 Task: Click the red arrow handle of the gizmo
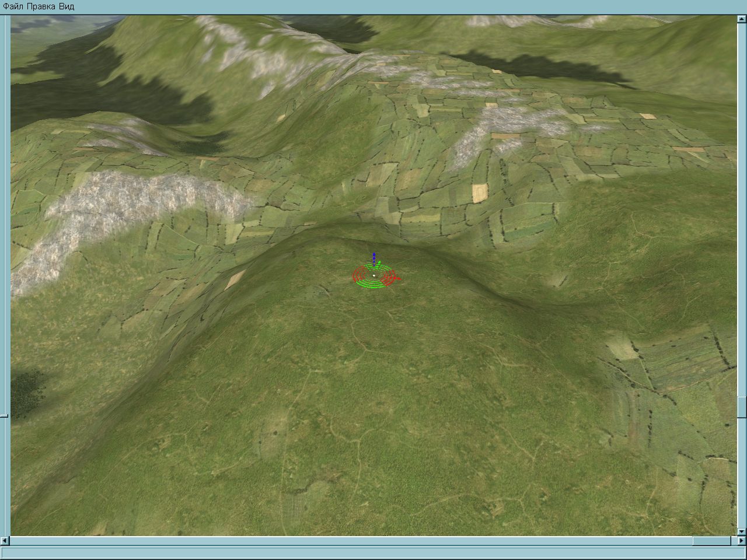[397, 279]
